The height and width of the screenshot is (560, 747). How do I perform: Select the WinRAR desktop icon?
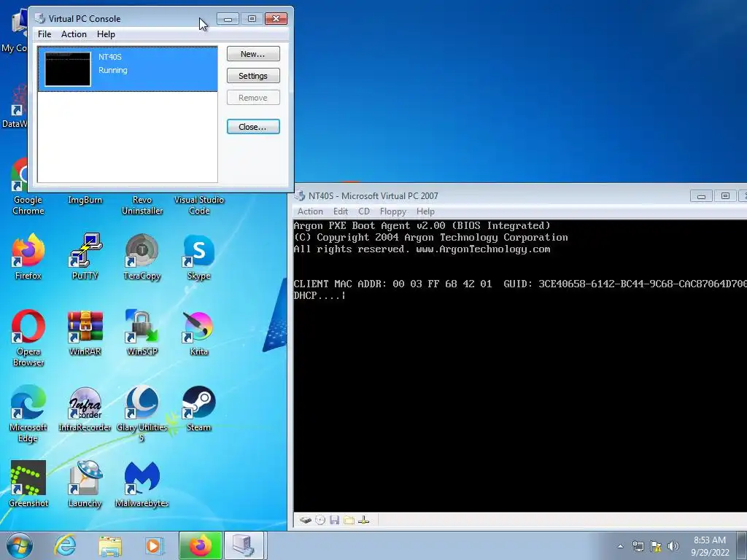[x=85, y=332]
